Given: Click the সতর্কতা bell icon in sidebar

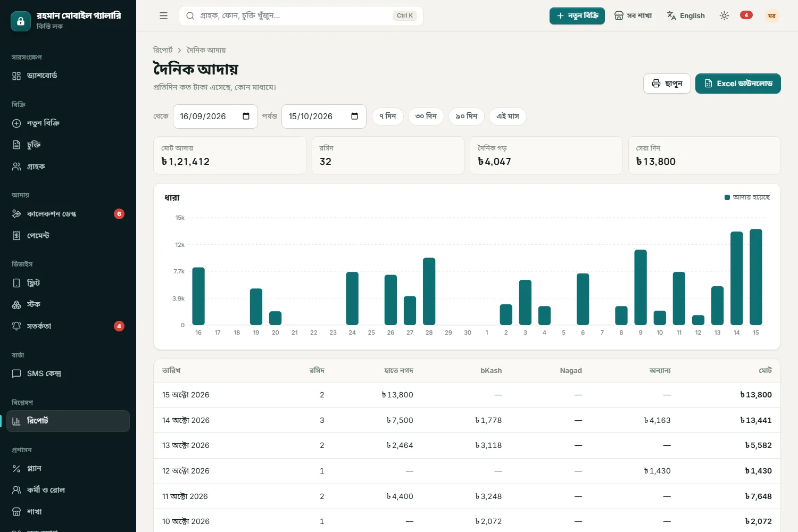Looking at the screenshot, I should [x=16, y=326].
